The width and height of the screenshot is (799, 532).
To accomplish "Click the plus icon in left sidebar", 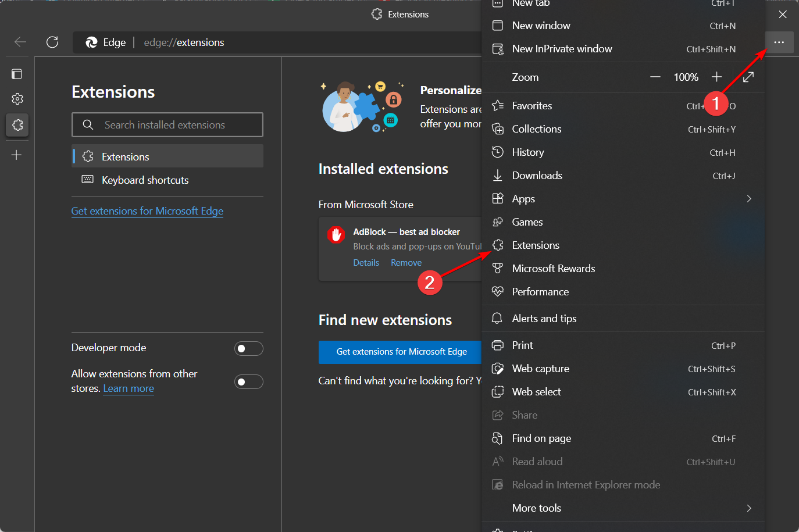I will click(x=17, y=155).
